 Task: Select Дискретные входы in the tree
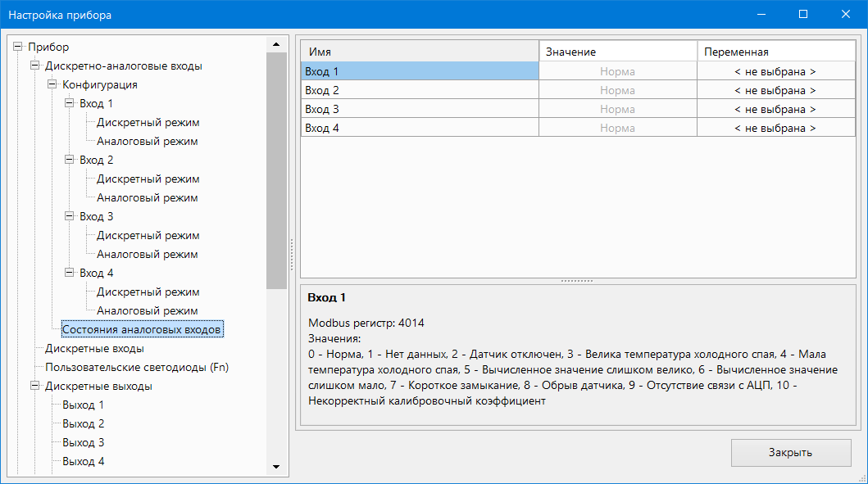94,349
